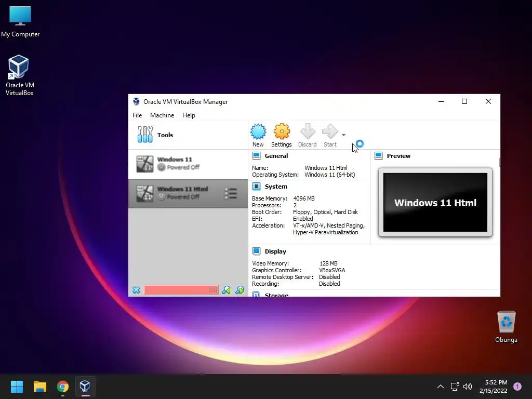Go to the previous search match
This screenshot has height=399, width=532.
[227, 290]
